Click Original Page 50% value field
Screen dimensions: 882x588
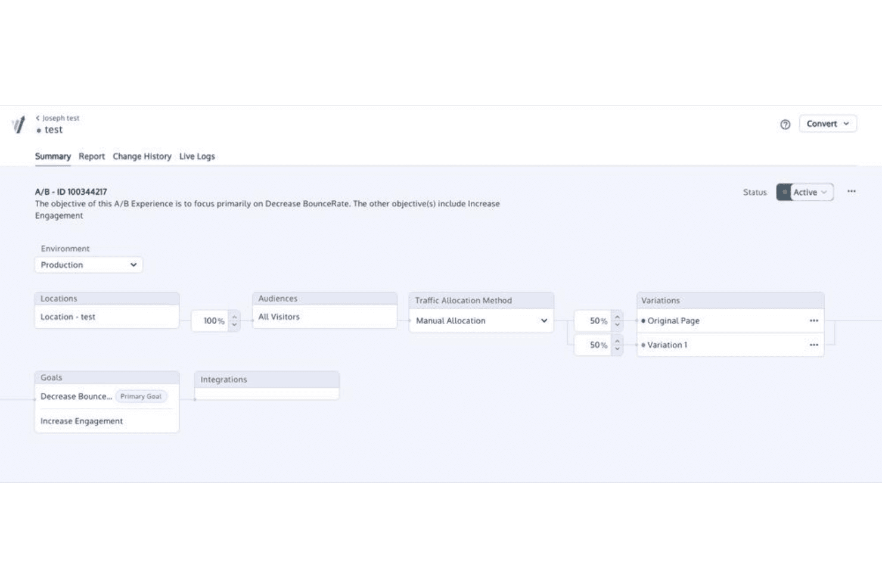(594, 321)
